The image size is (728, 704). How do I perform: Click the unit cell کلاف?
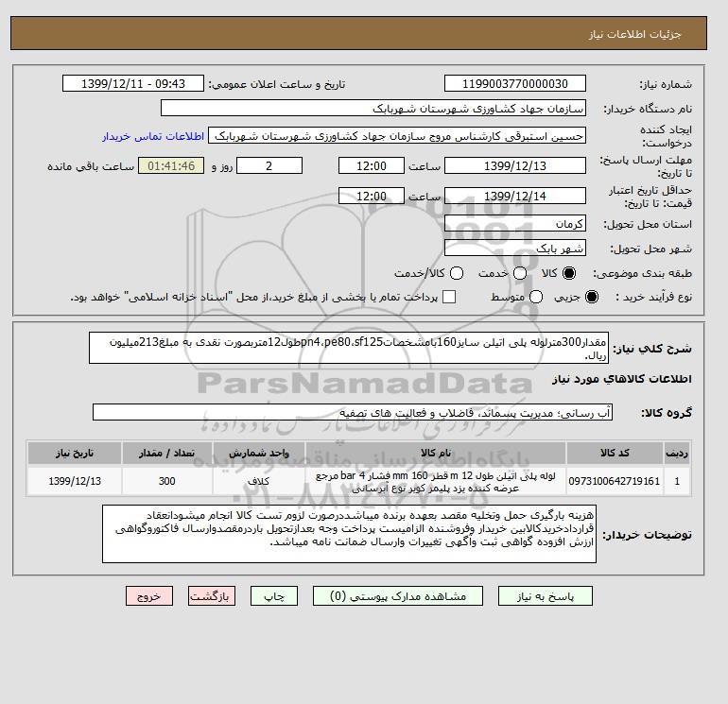(259, 481)
